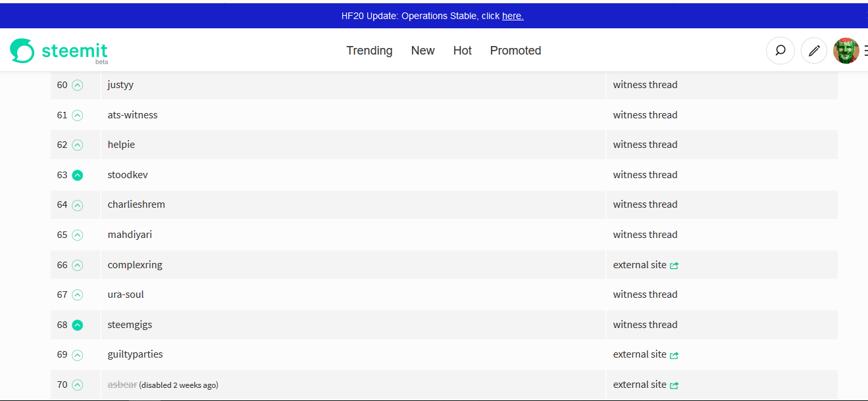Upvote witness complexring at rank 66
The height and width of the screenshot is (401, 868).
pyautogui.click(x=78, y=265)
